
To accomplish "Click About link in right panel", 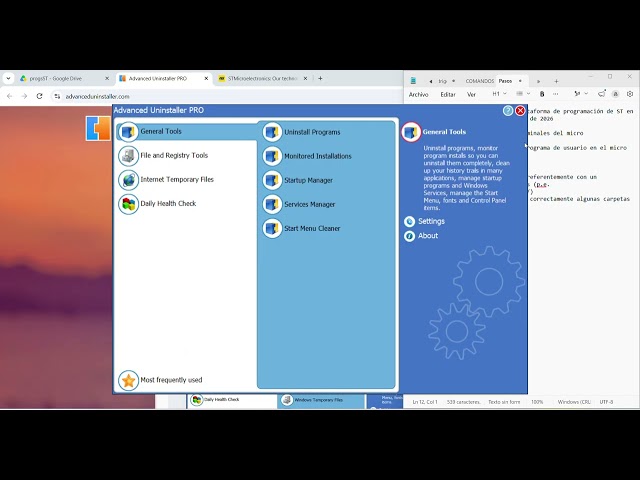I will click(428, 236).
